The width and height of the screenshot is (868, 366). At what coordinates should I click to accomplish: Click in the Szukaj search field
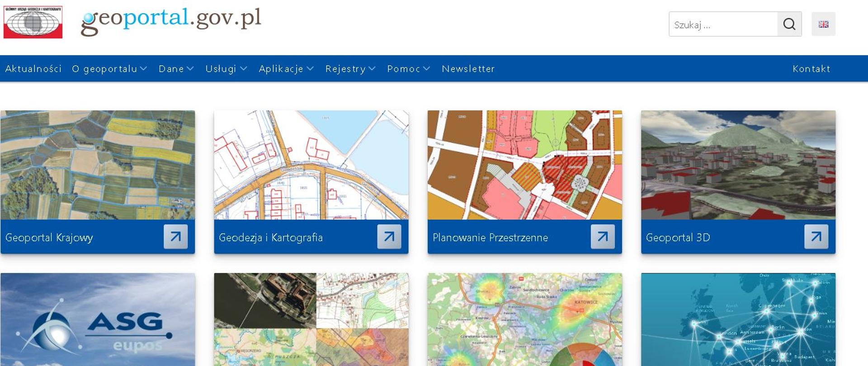723,24
